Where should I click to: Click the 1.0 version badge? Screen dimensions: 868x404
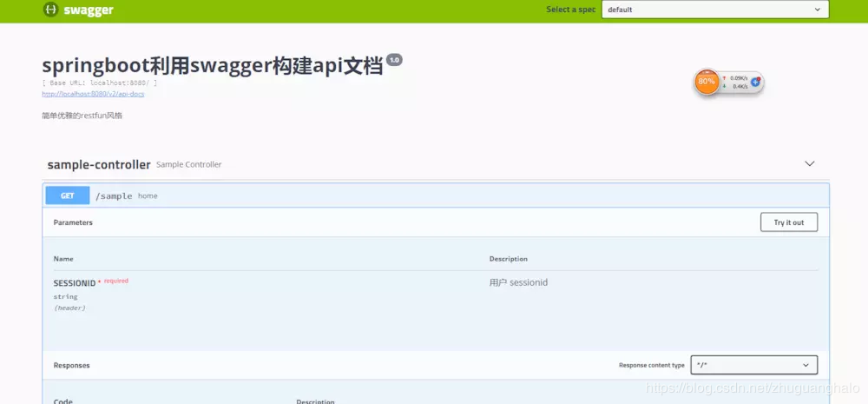pyautogui.click(x=394, y=60)
